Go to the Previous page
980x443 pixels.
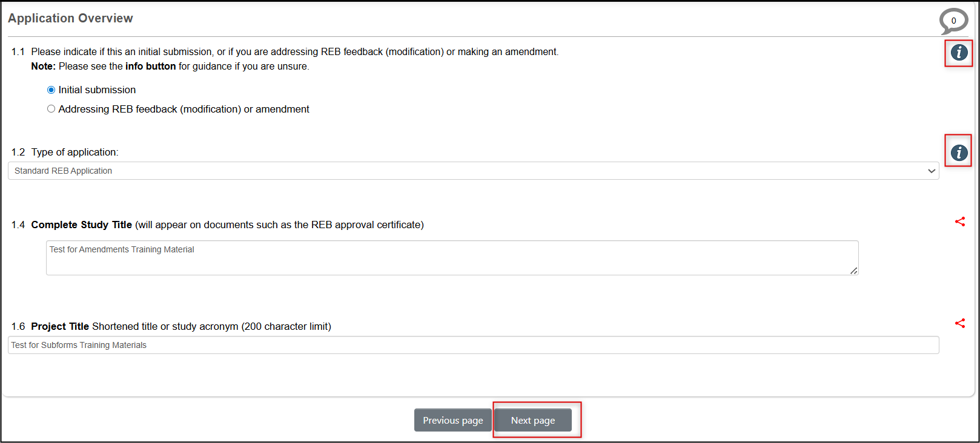click(452, 420)
